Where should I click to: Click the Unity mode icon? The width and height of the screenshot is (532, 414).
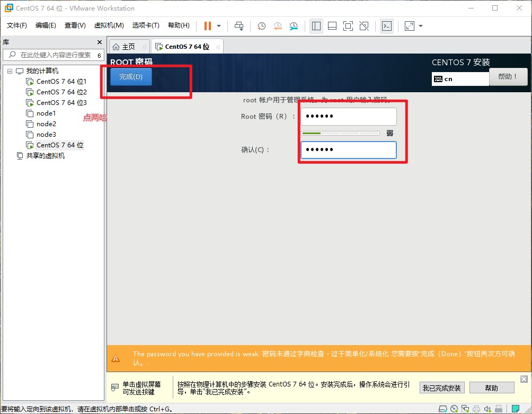pyautogui.click(x=364, y=26)
